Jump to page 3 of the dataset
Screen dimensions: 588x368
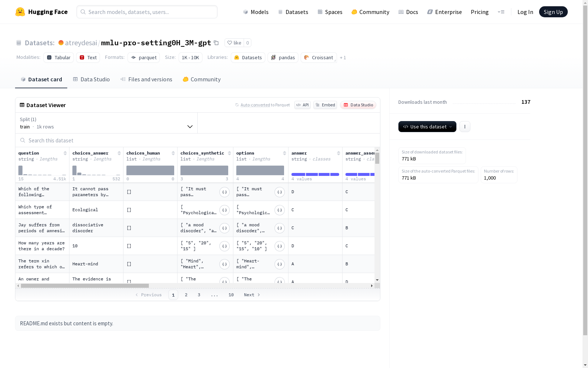[x=199, y=295]
